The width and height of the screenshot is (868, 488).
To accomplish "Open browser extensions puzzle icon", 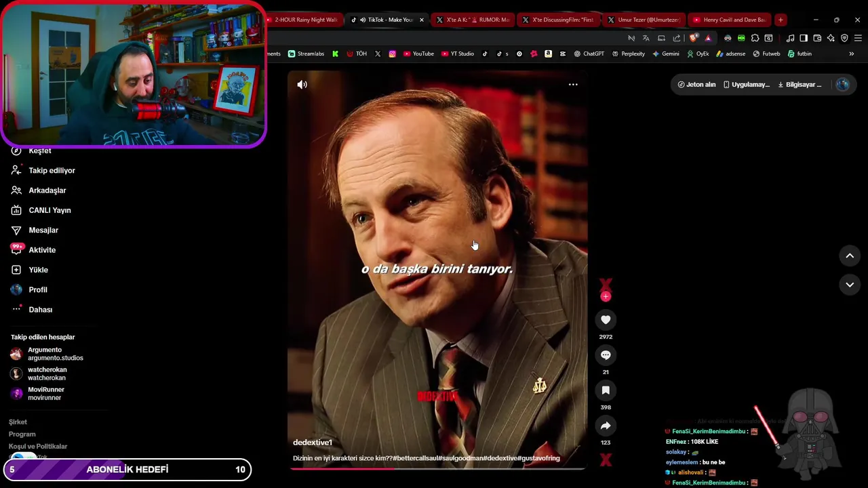I will click(755, 38).
